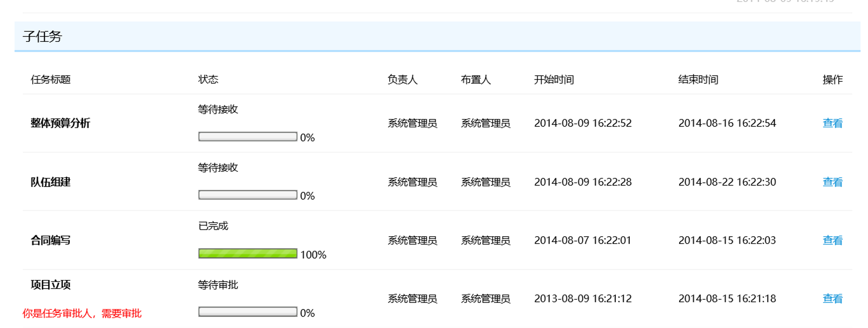Click 等待接收 status of 队伍组建
This screenshot has width=868, height=328.
coord(218,168)
